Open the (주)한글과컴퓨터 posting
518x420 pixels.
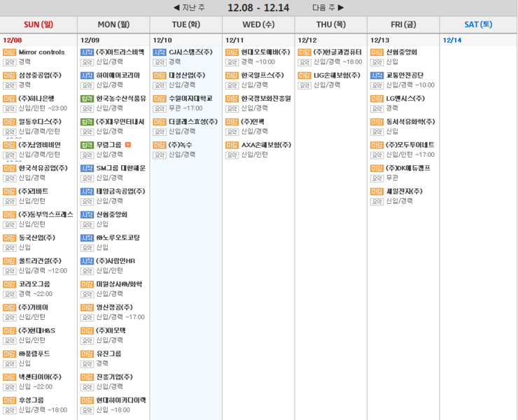337,52
